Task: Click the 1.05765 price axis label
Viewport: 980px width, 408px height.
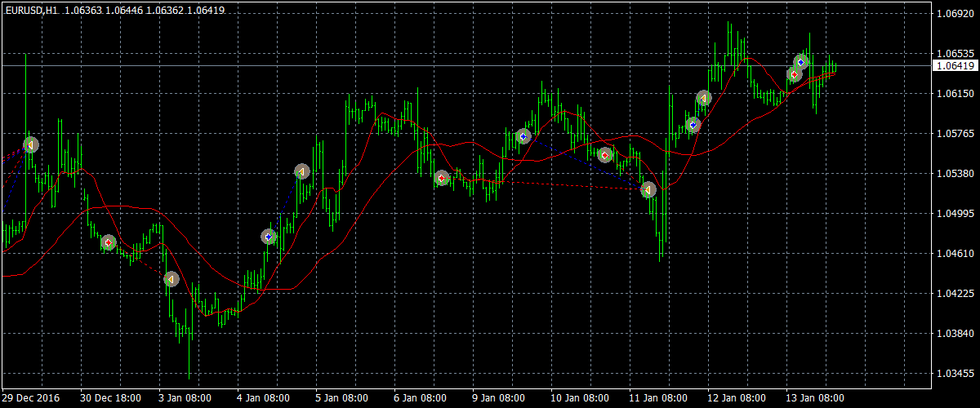Action: point(955,134)
